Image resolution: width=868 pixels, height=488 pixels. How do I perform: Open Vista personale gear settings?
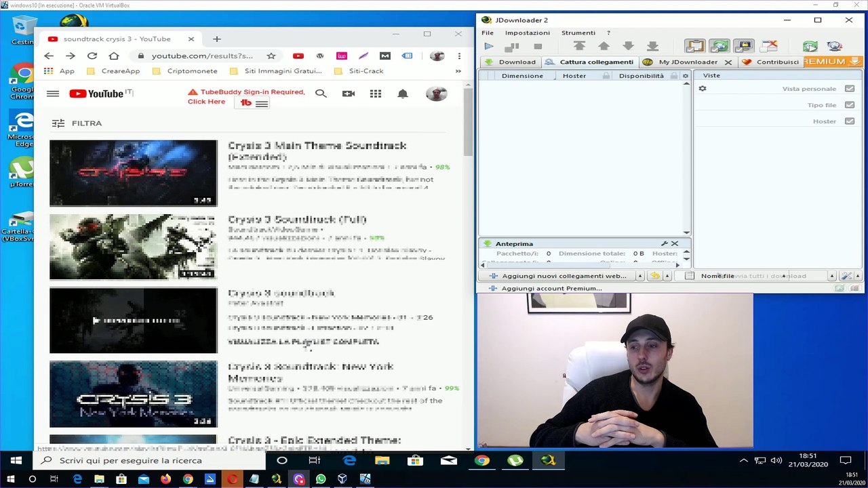(703, 89)
